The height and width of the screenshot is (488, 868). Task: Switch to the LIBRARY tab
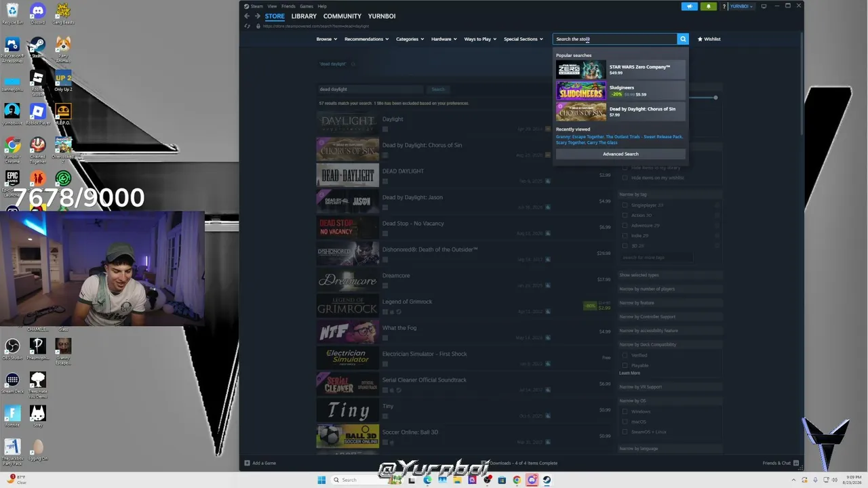(x=304, y=16)
